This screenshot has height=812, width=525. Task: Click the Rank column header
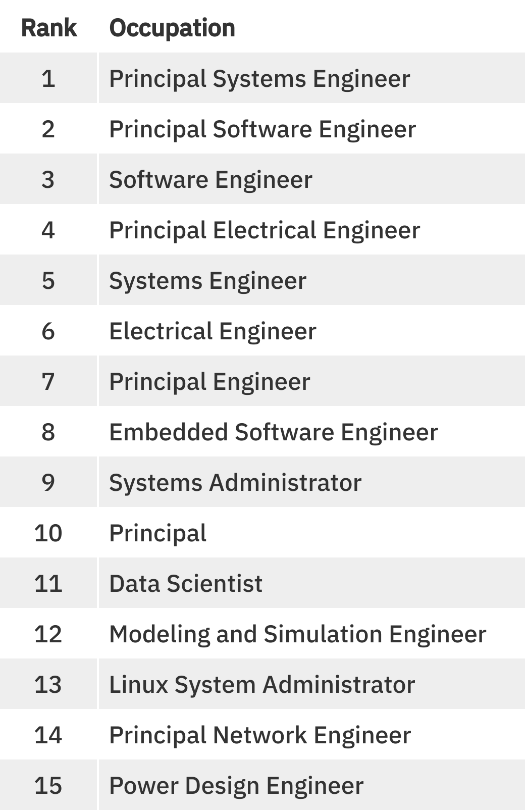tap(49, 28)
